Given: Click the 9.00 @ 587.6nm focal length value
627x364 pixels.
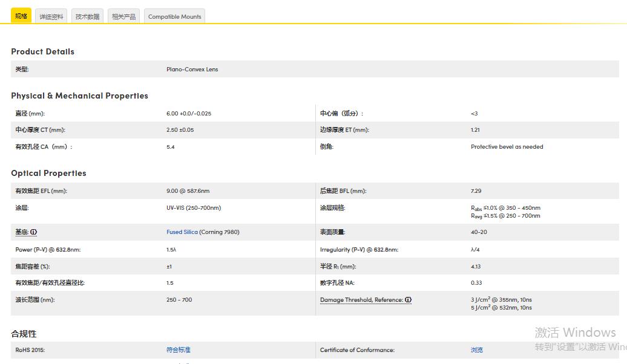Looking at the screenshot, I should tap(188, 191).
